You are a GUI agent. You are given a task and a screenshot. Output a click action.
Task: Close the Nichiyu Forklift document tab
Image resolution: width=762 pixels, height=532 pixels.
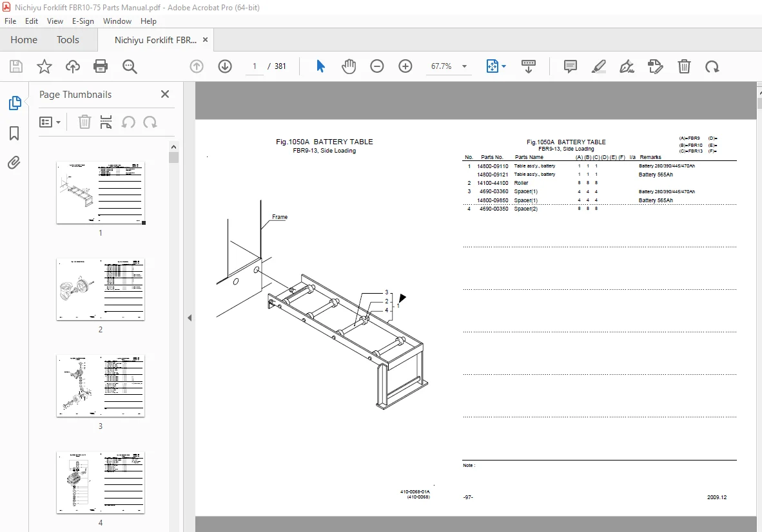pyautogui.click(x=205, y=40)
